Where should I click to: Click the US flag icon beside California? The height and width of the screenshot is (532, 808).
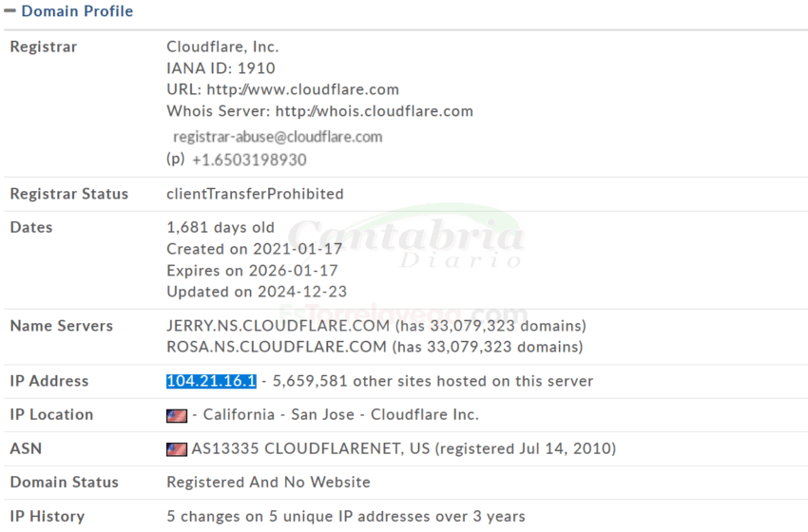[177, 415]
